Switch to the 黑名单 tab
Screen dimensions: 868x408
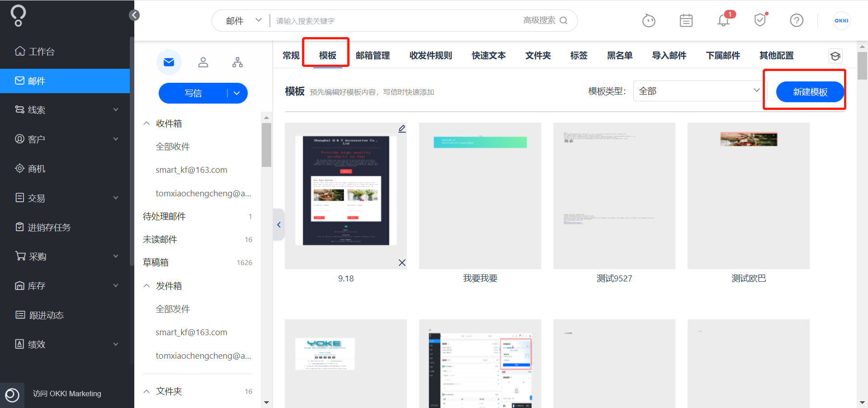(x=620, y=56)
